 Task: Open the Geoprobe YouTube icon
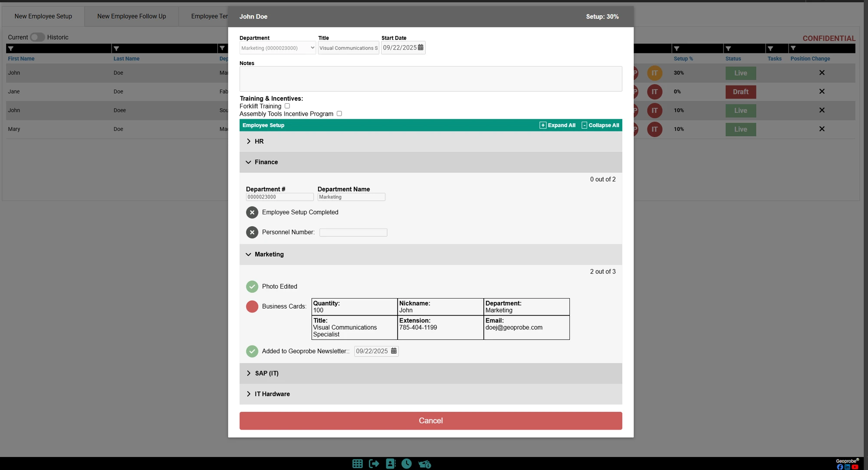(855, 467)
